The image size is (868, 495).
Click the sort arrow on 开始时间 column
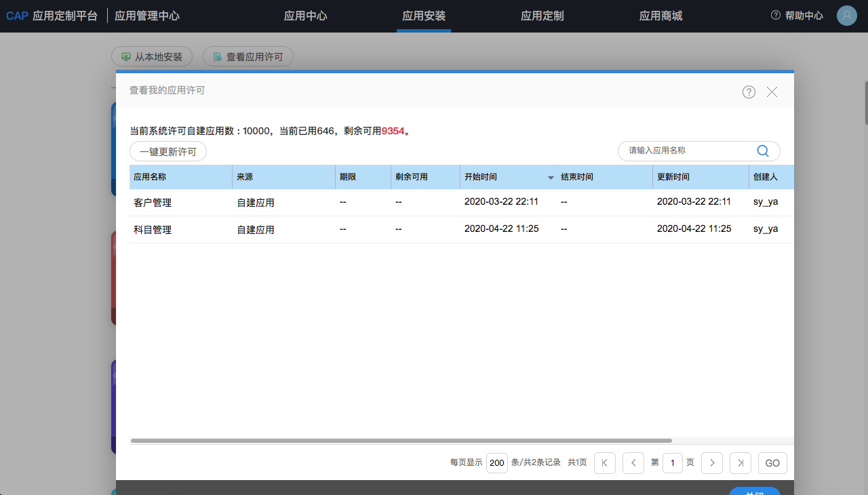pyautogui.click(x=551, y=178)
